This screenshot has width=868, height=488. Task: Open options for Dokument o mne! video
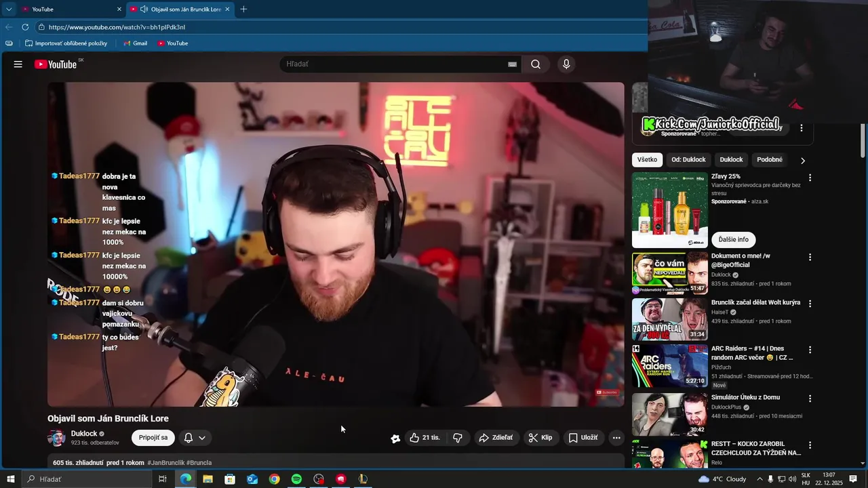point(809,258)
